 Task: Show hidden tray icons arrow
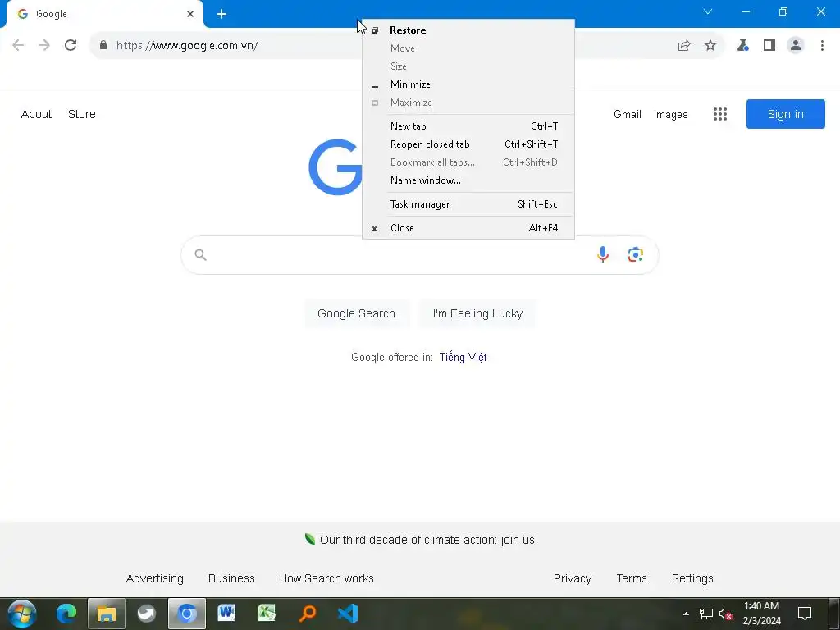(x=686, y=614)
